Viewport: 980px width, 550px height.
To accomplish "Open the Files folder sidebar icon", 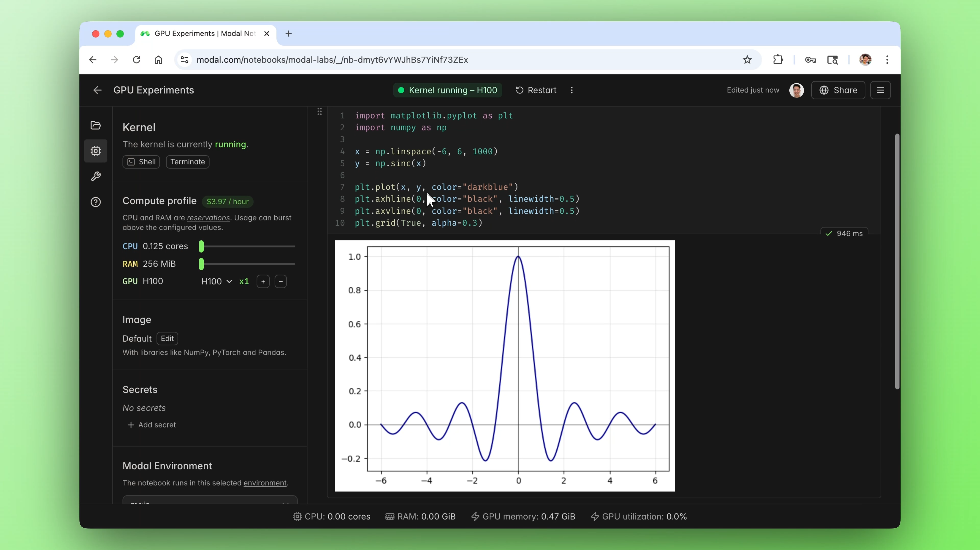I will (x=95, y=126).
